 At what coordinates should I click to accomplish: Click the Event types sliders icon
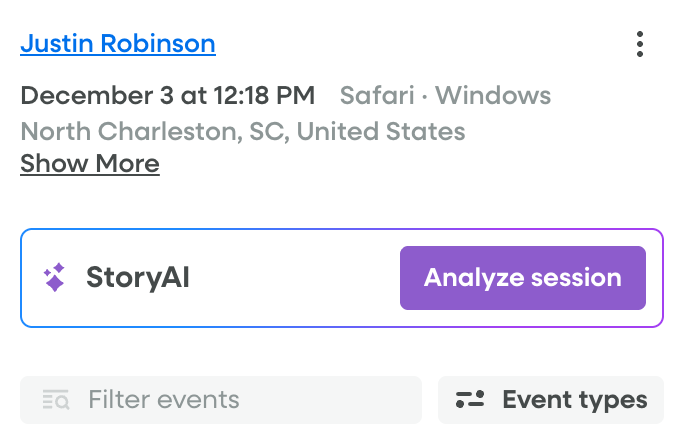point(470,401)
